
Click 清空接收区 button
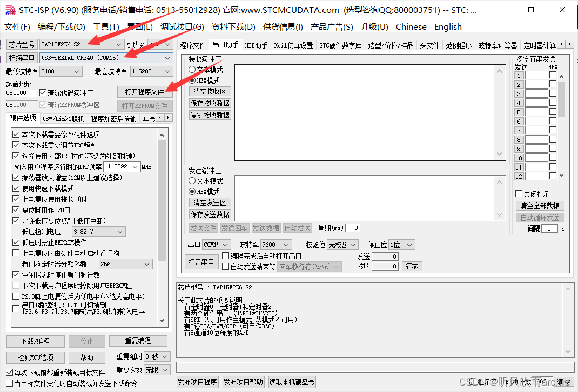click(210, 91)
